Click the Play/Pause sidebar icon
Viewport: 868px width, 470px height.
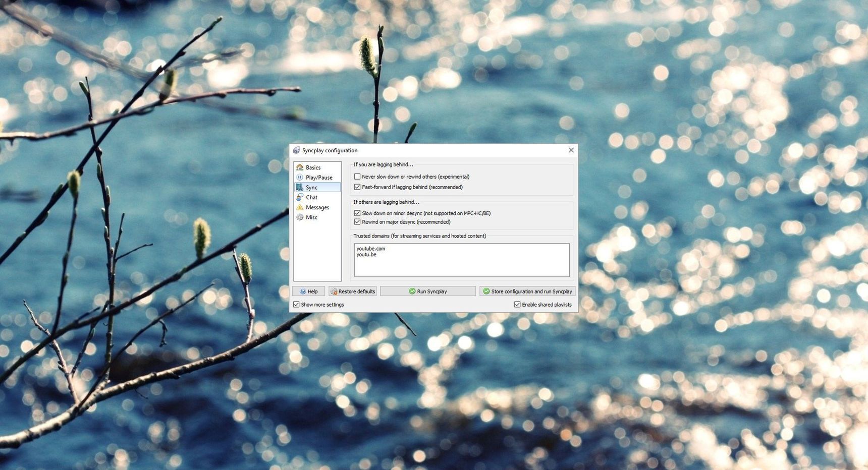[x=300, y=178]
